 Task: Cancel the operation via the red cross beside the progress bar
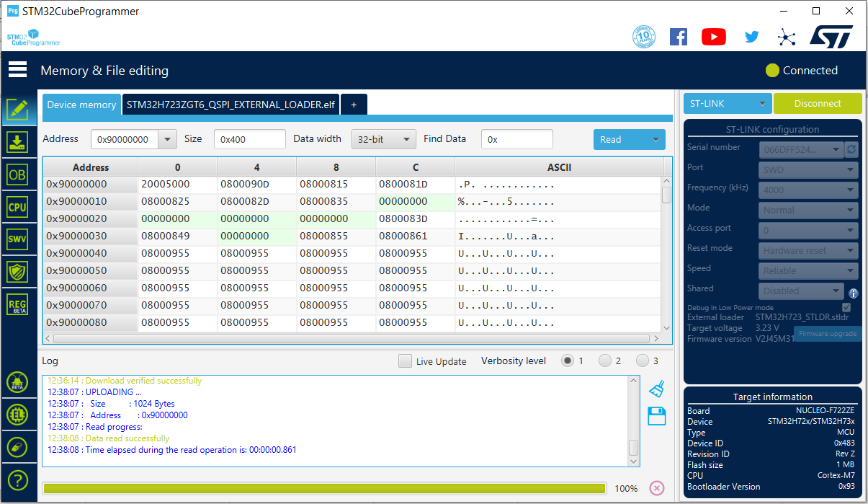[x=656, y=488]
